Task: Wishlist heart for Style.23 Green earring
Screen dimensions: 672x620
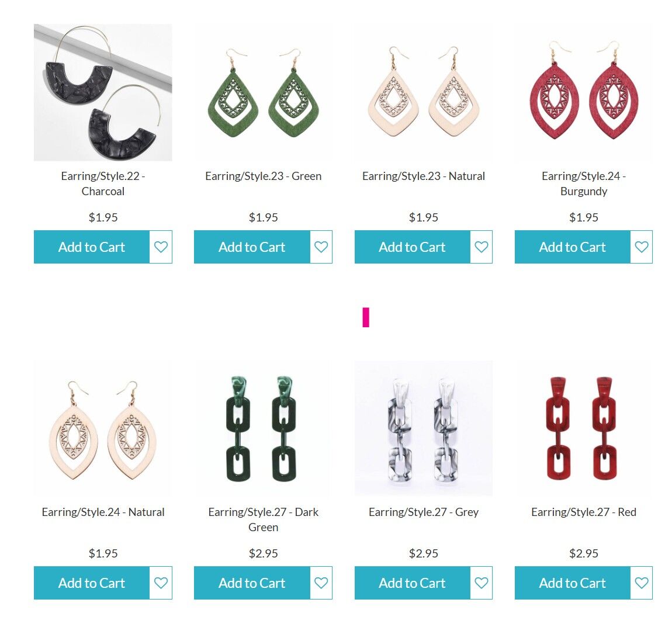Action: coord(321,247)
